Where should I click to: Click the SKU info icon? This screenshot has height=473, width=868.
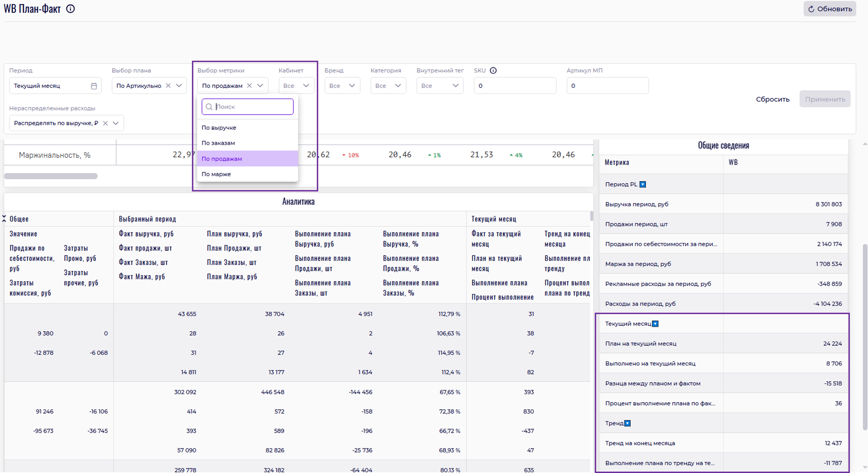click(493, 70)
